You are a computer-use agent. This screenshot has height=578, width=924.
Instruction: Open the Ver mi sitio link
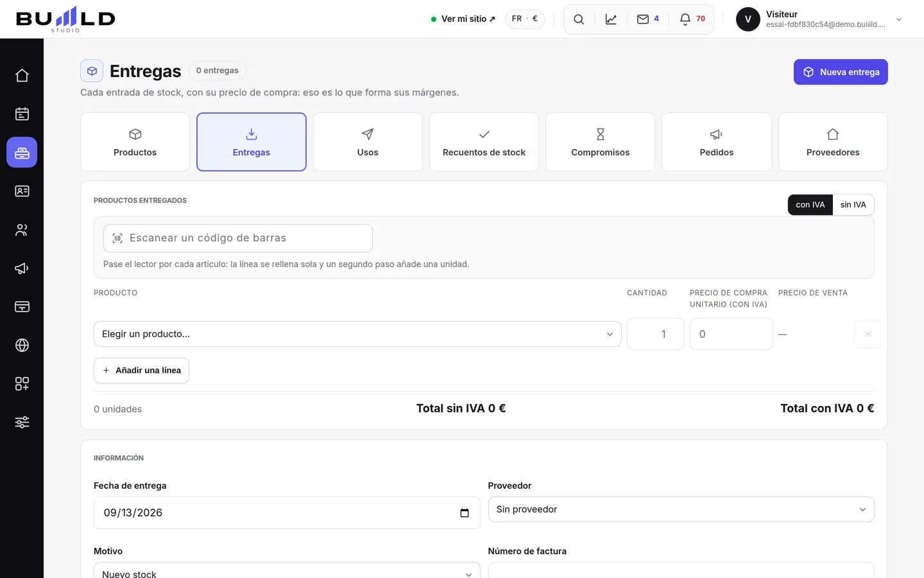463,19
